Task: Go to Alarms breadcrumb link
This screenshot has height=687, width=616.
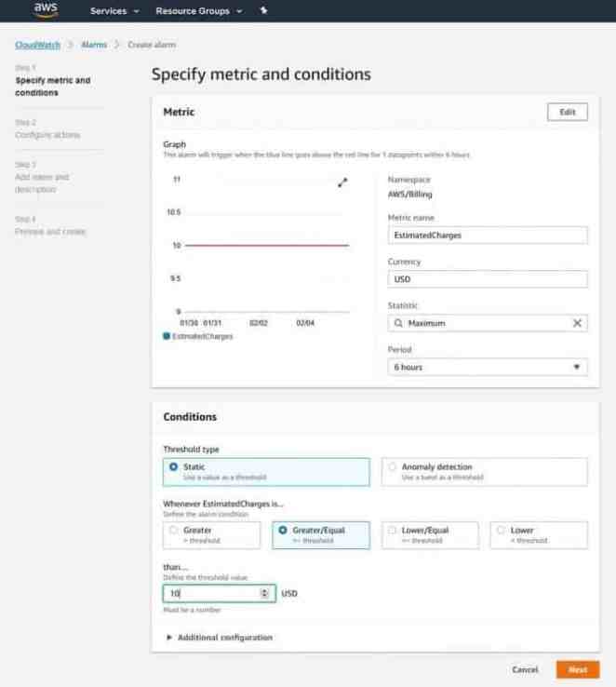Action: [x=94, y=45]
